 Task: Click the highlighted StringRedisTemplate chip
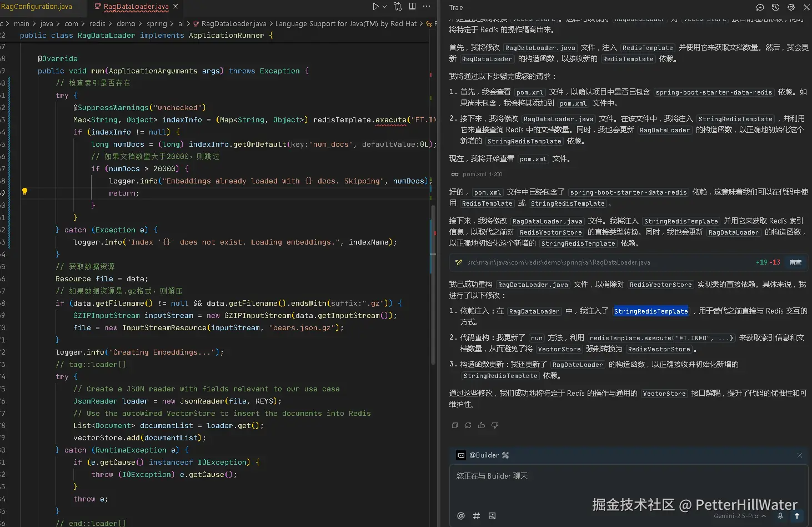coord(651,311)
